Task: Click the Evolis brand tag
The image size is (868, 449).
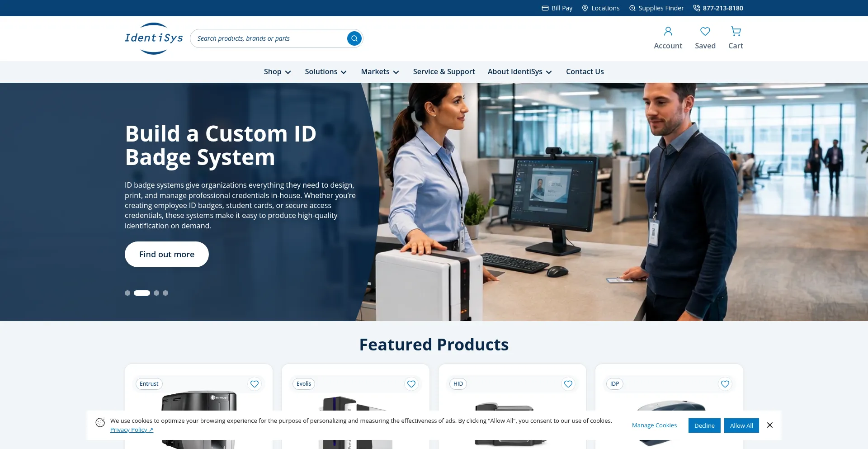Action: pyautogui.click(x=304, y=384)
